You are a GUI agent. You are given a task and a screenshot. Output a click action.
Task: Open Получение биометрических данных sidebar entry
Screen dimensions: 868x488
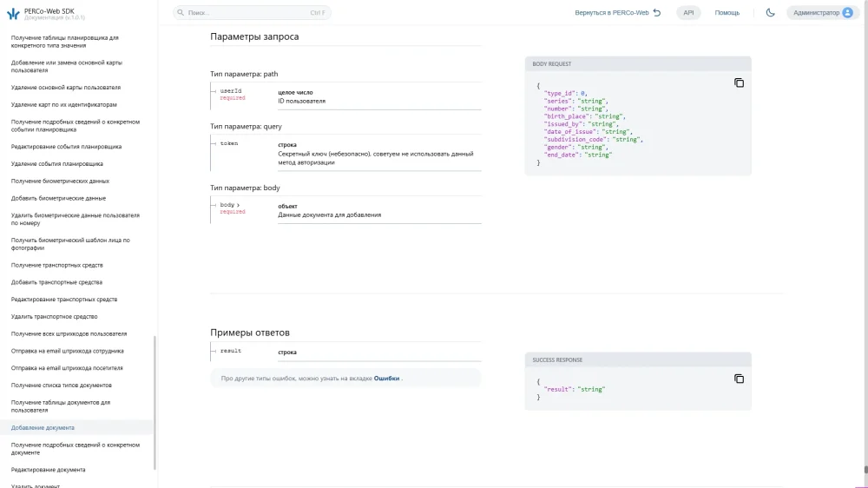coord(61,181)
